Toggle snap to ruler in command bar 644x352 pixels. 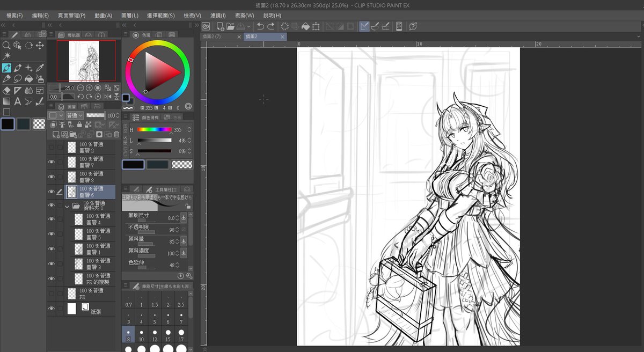[364, 26]
